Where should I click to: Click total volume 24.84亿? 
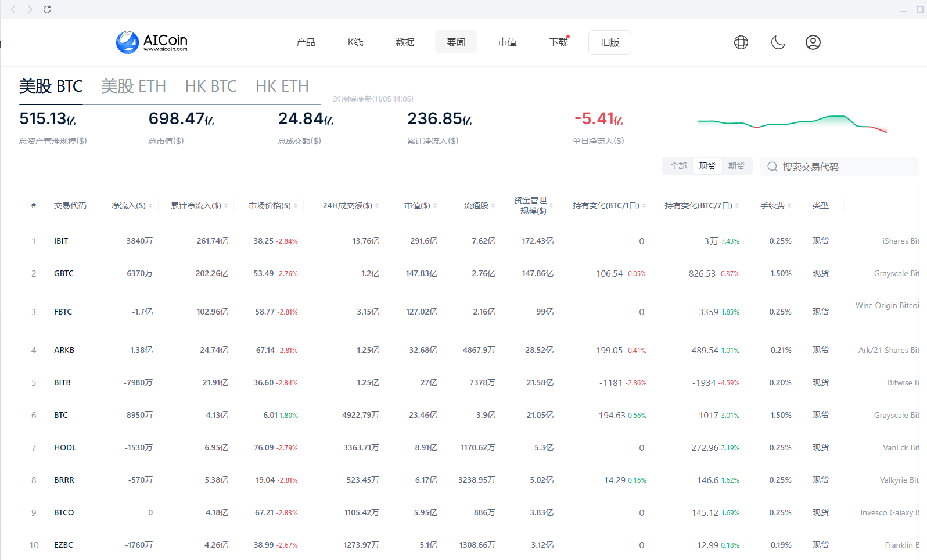point(306,119)
